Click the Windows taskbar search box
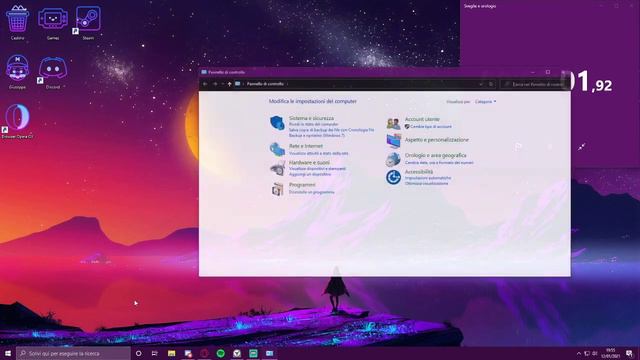Image resolution: width=640 pixels, height=360 pixels. tap(73, 353)
